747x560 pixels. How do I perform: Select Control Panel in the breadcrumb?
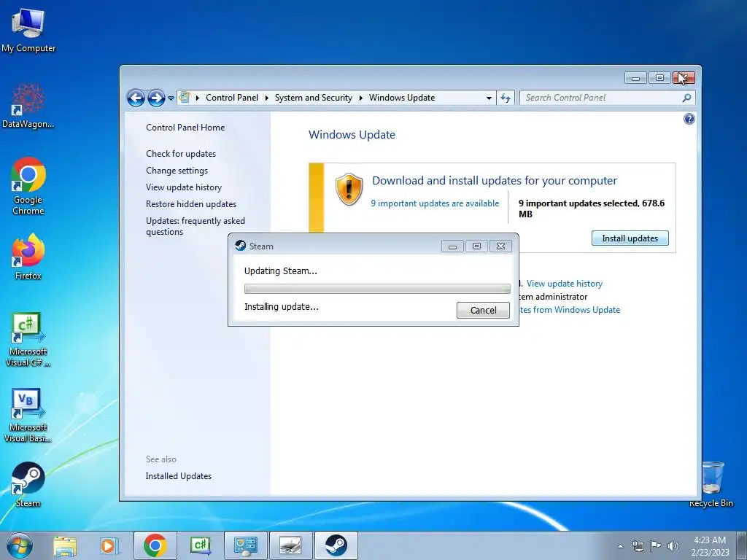click(232, 98)
